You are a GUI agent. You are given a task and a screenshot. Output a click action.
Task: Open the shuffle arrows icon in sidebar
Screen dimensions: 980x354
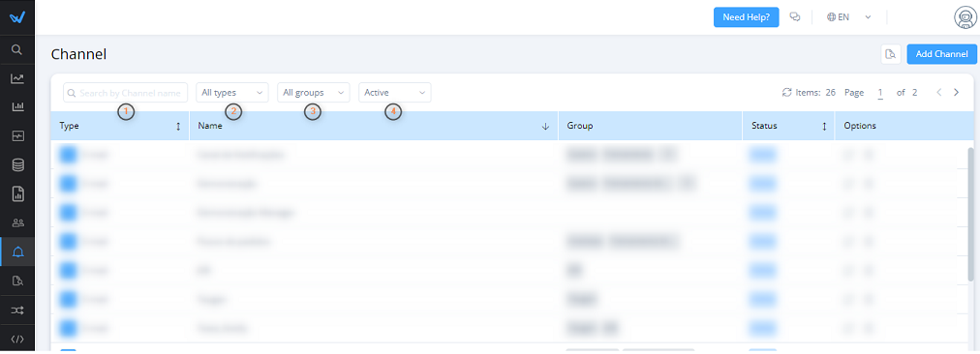click(x=17, y=310)
